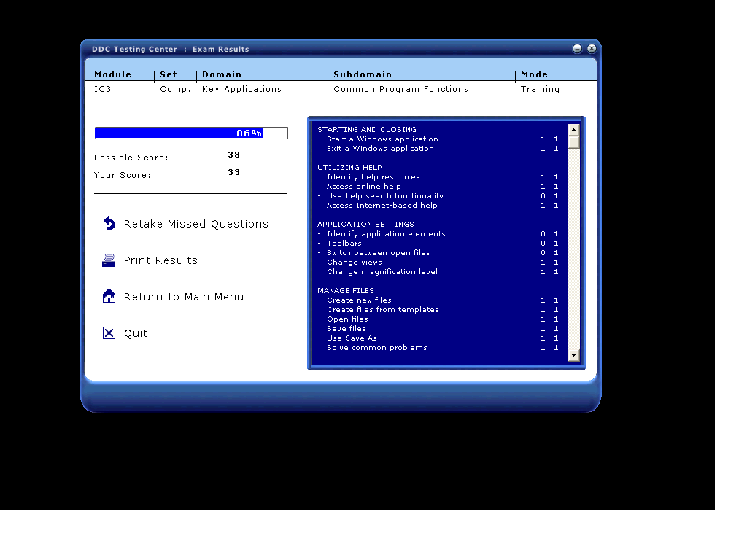Click the STARTING AND CLOSING heading
This screenshot has width=747, height=560.
(367, 130)
